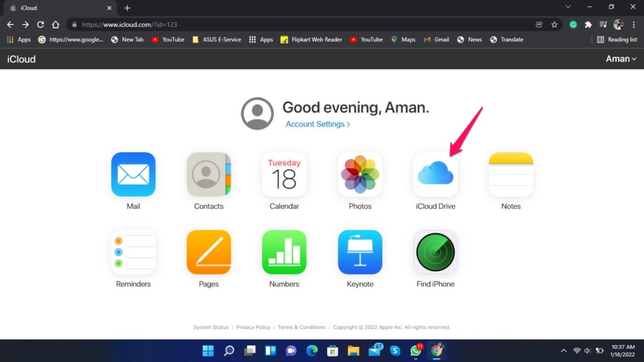This screenshot has width=644, height=362.
Task: Launch Numbers from the app grid
Action: point(284,251)
